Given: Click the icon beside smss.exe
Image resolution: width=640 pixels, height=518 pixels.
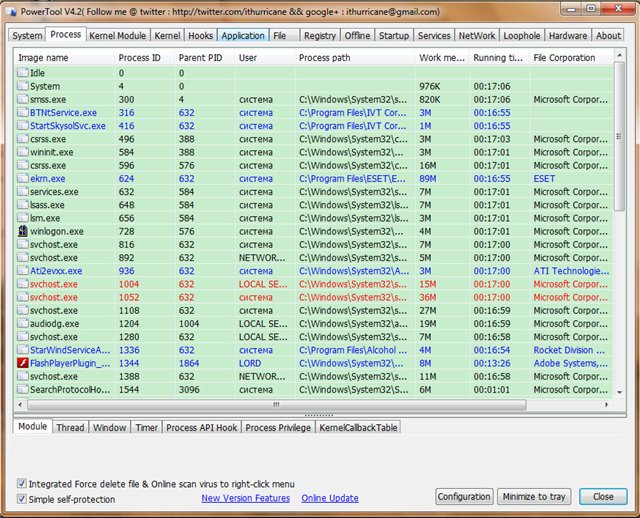Looking at the screenshot, I should coord(23,99).
